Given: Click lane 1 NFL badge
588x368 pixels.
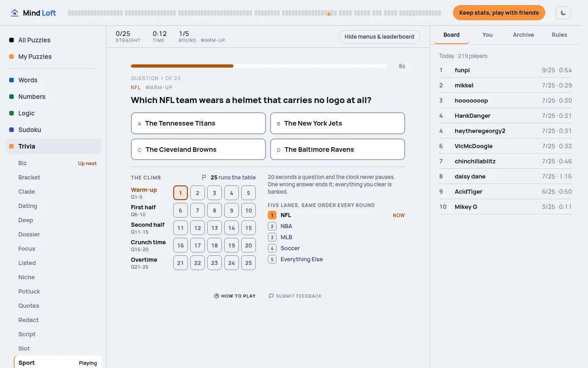Looking at the screenshot, I should 272,215.
